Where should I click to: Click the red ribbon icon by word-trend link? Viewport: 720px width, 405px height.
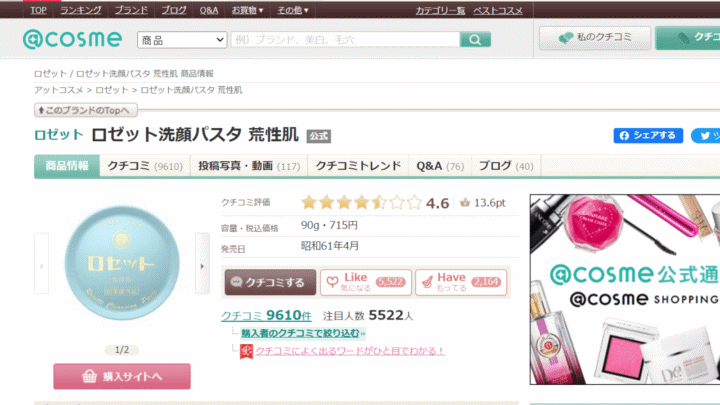247,351
